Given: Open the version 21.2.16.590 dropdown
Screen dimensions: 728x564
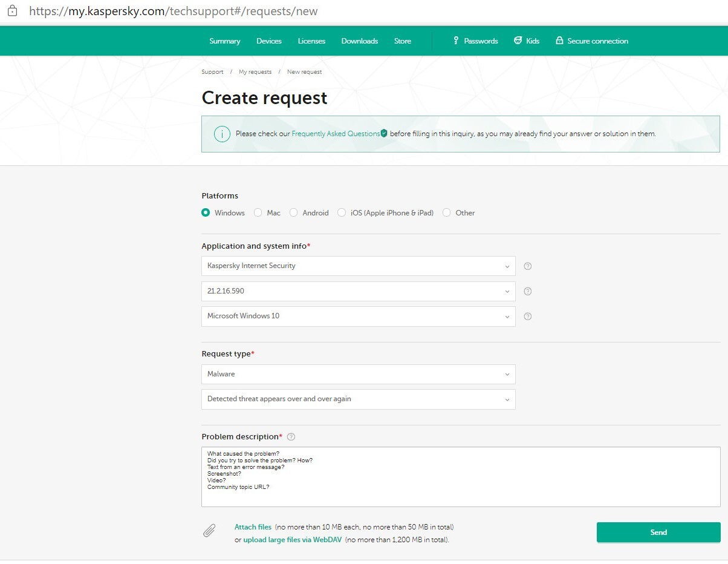Looking at the screenshot, I should tap(359, 291).
